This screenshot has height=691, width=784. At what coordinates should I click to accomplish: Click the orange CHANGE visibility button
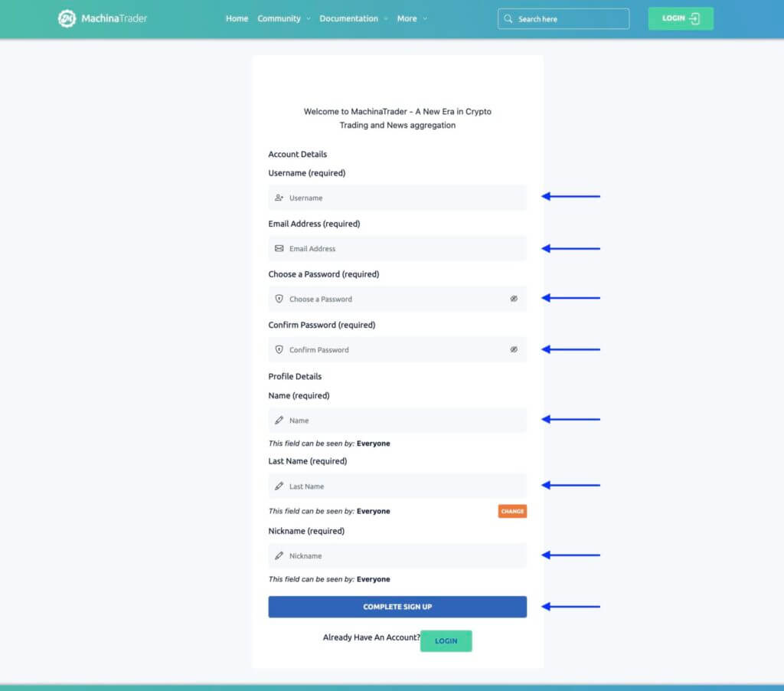pyautogui.click(x=512, y=511)
